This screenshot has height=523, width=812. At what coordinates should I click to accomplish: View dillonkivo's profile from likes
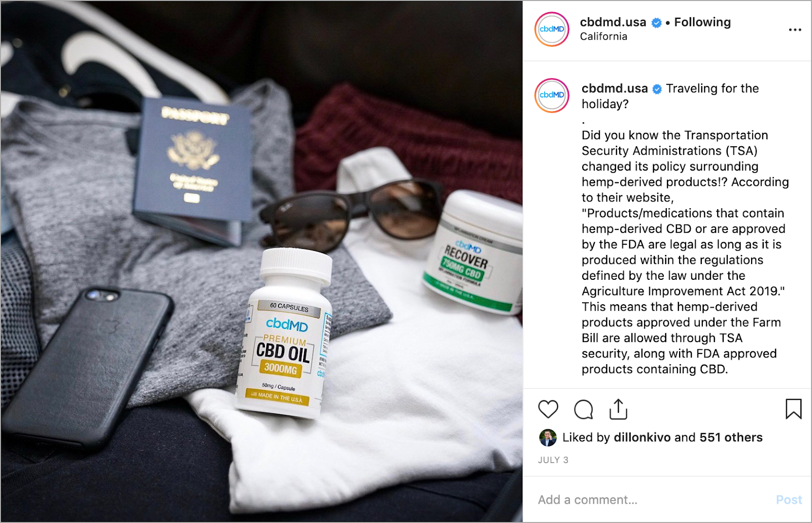pyautogui.click(x=642, y=437)
